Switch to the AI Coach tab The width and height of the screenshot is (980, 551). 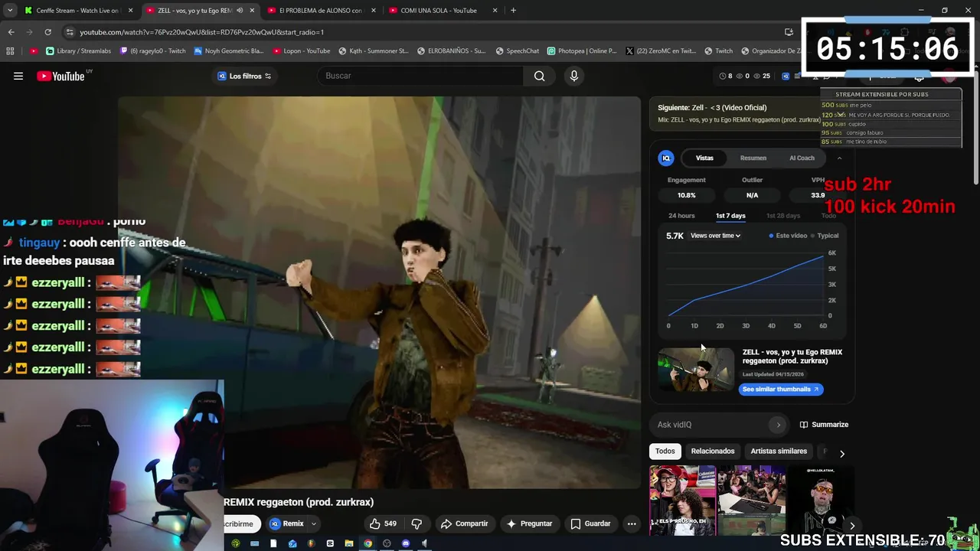coord(802,158)
